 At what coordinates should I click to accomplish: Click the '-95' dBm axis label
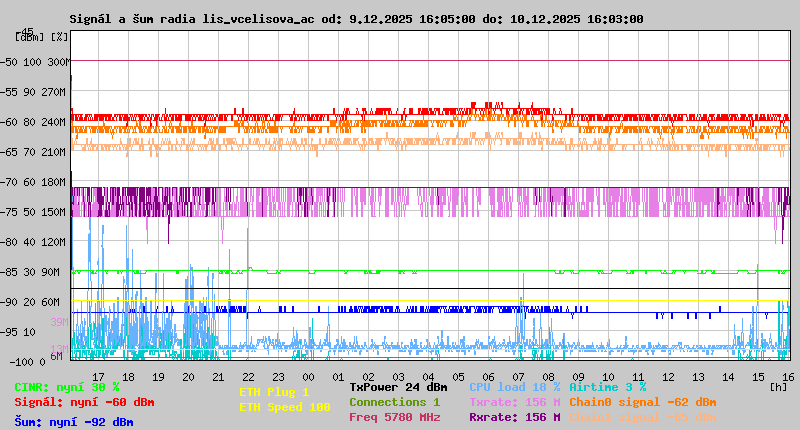click(x=9, y=332)
